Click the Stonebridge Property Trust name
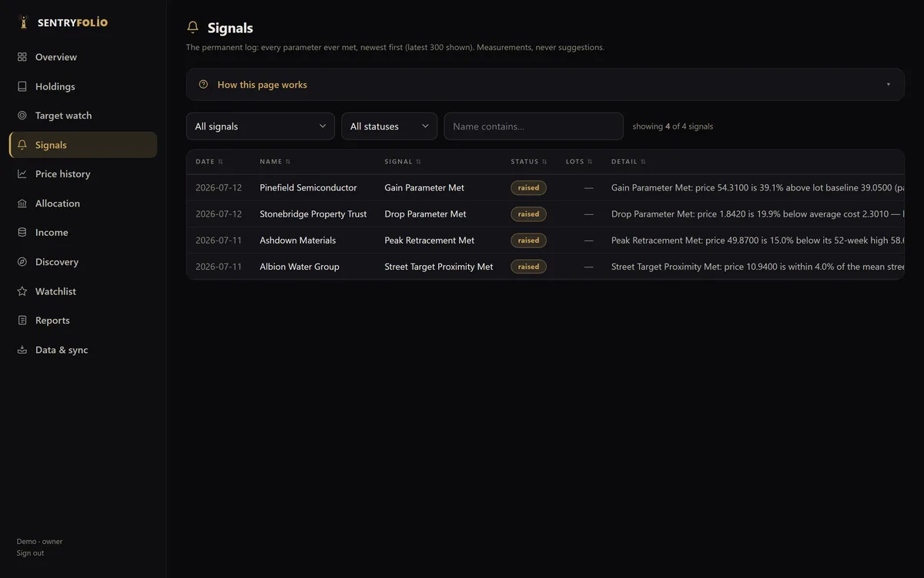This screenshot has height=578, width=924. click(x=313, y=214)
